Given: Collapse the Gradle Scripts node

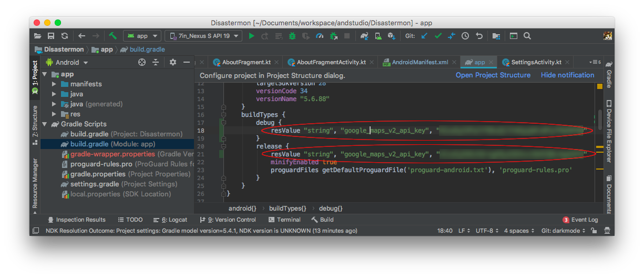Looking at the screenshot, I should coord(45,124).
